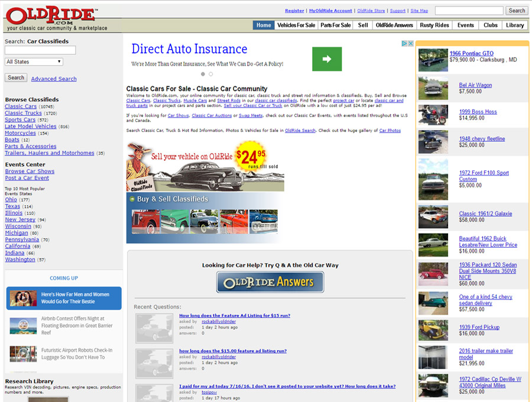Click 1972 Cadillac Cp Deville thumbnail
The image size is (532, 402).
click(433, 385)
